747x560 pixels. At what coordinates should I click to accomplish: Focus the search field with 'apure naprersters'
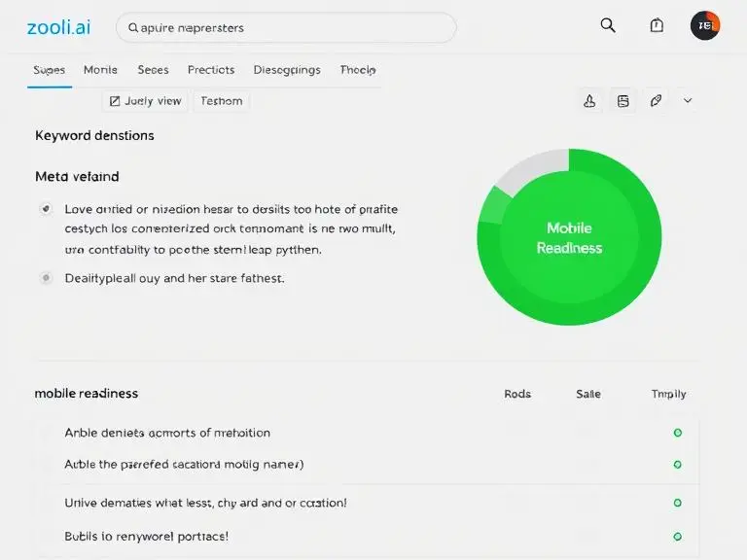pyautogui.click(x=286, y=27)
